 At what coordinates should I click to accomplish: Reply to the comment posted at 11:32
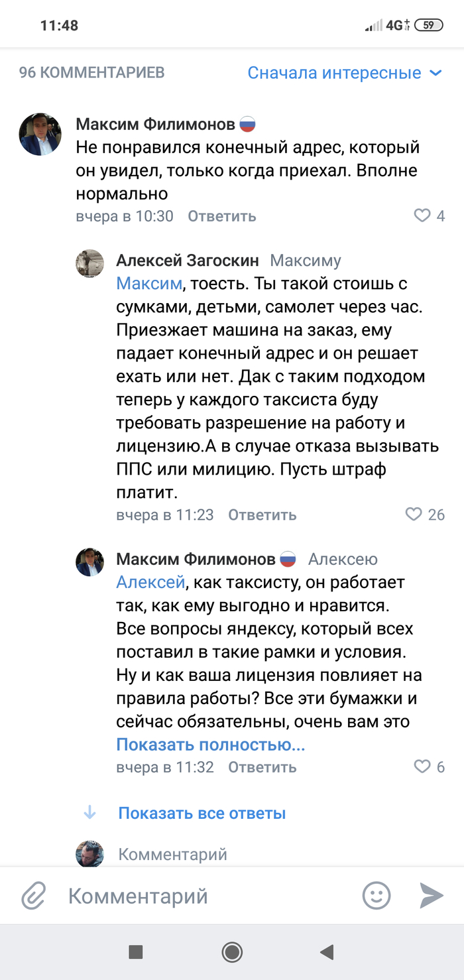262,768
